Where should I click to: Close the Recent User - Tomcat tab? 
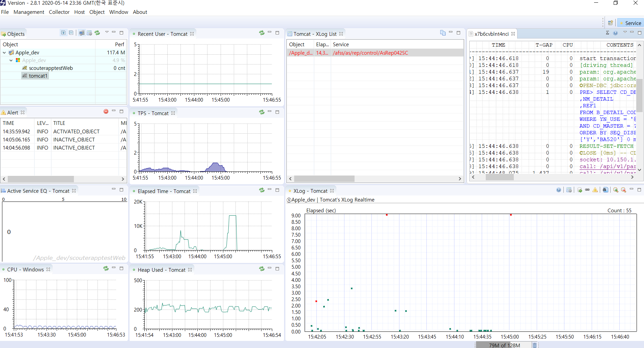(x=192, y=34)
